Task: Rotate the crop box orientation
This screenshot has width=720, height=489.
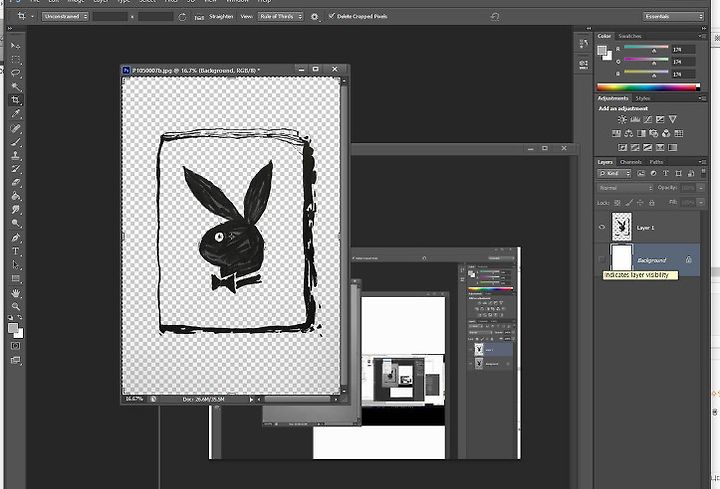Action: coord(182,17)
